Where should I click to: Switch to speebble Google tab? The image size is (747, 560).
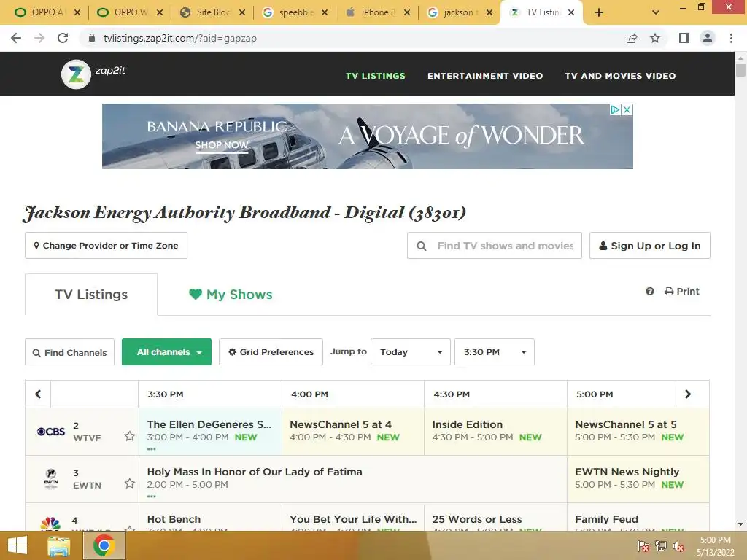tap(294, 12)
